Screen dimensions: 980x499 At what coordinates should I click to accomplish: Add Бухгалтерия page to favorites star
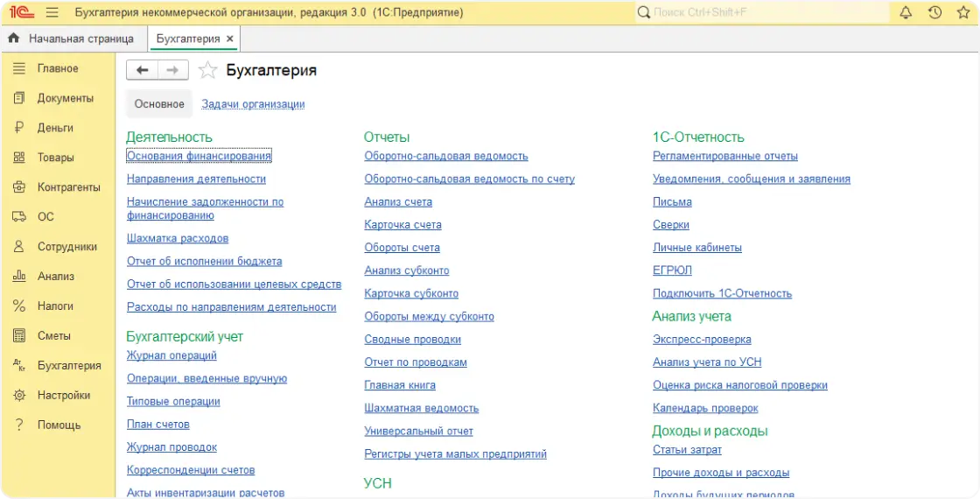[x=207, y=70]
